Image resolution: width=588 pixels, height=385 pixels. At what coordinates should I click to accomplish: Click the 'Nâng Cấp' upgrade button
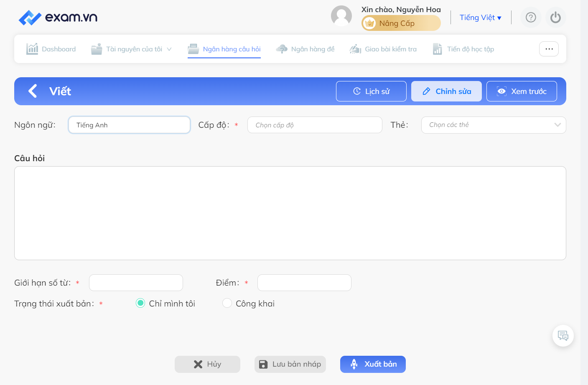(401, 23)
